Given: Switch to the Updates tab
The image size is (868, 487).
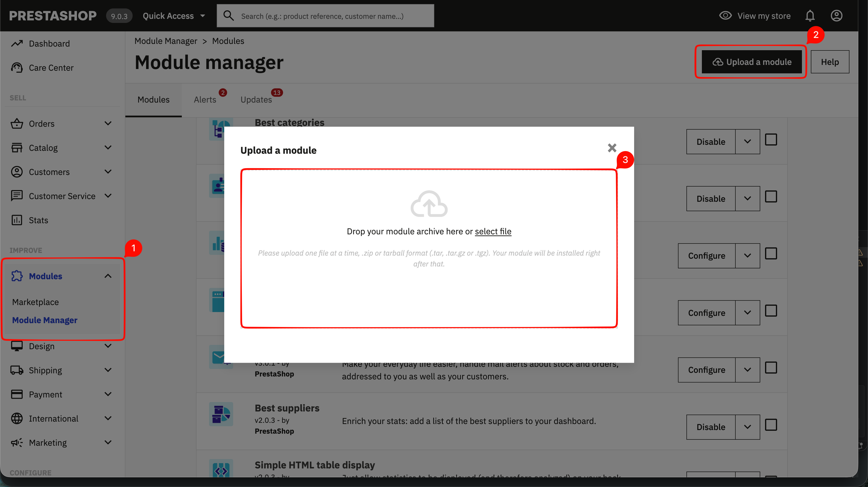Looking at the screenshot, I should [x=256, y=100].
